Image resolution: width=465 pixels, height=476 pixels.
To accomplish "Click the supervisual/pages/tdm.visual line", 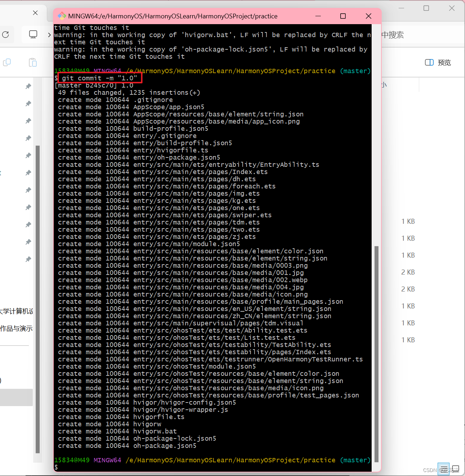I will coord(181,323).
